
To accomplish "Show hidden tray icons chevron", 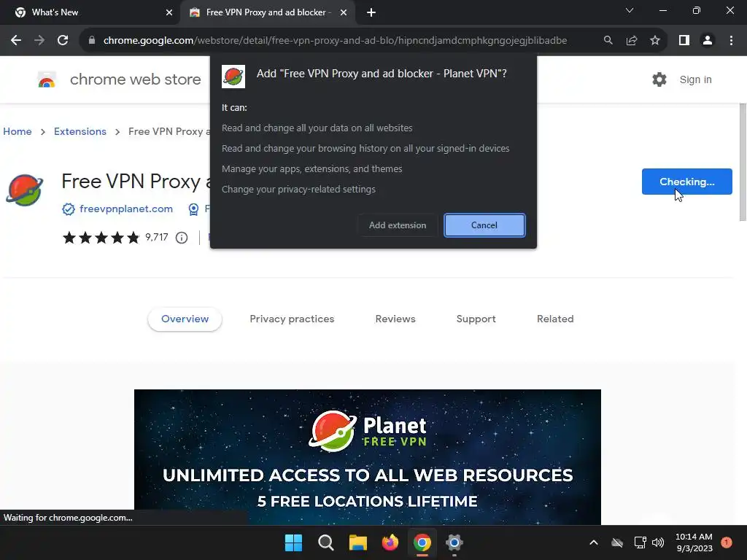I will click(x=594, y=542).
